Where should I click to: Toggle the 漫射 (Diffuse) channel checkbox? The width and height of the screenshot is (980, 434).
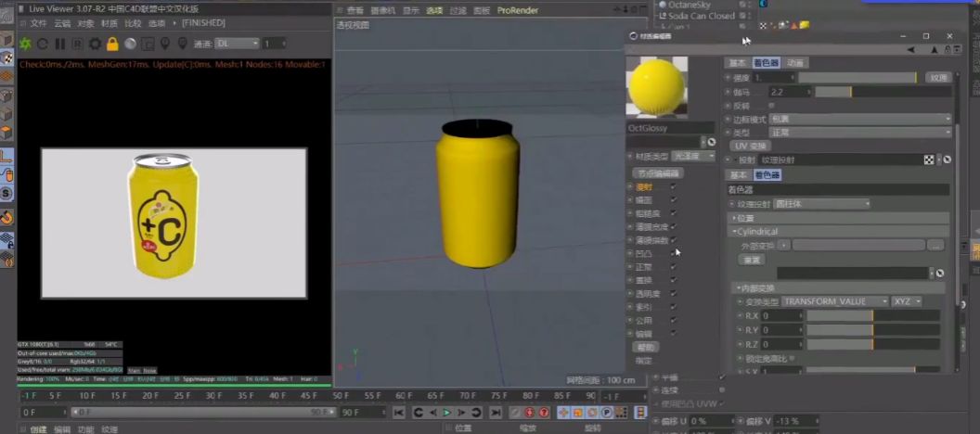coord(674,186)
